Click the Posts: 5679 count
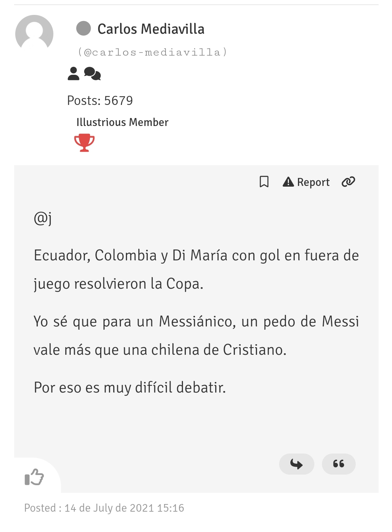This screenshot has height=532, width=392. point(100,101)
